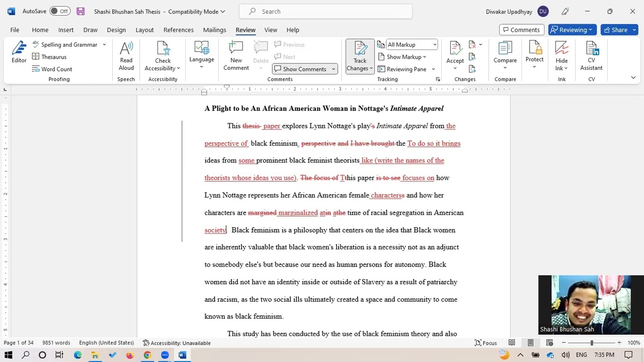Viewport: 644px width, 362px height.
Task: Open the Editor proofing tool
Action: [x=19, y=52]
